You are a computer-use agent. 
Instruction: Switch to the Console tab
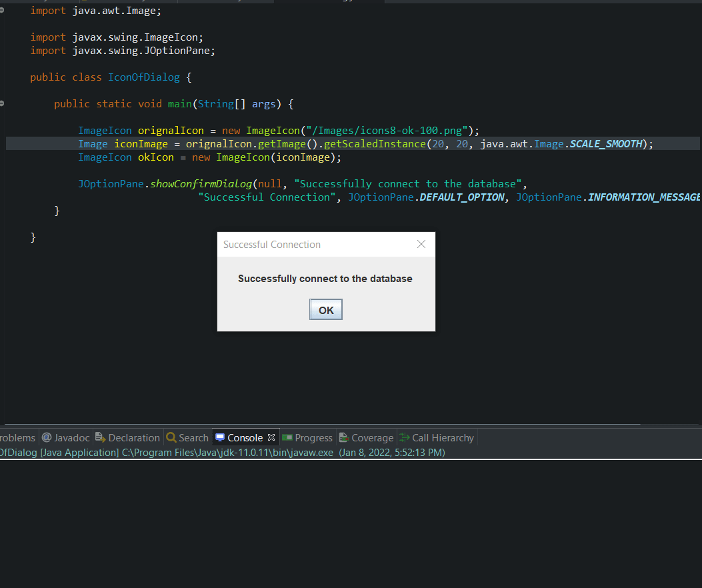click(246, 437)
